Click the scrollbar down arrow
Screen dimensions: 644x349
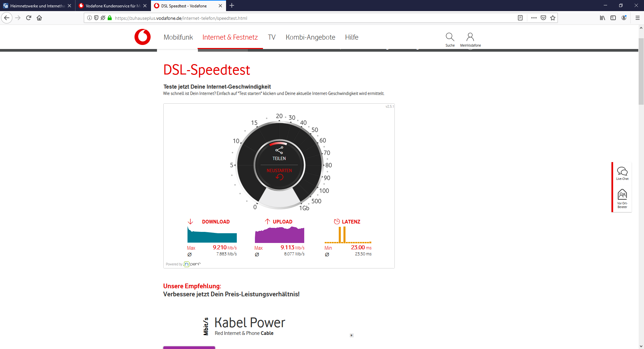[x=641, y=346]
